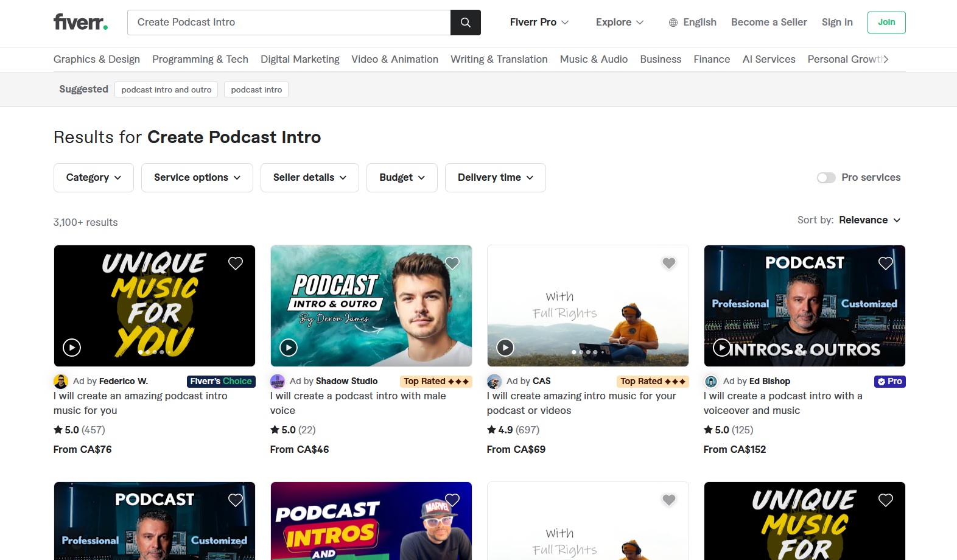Open Graphics & Design category
The image size is (957, 560).
[x=97, y=59]
